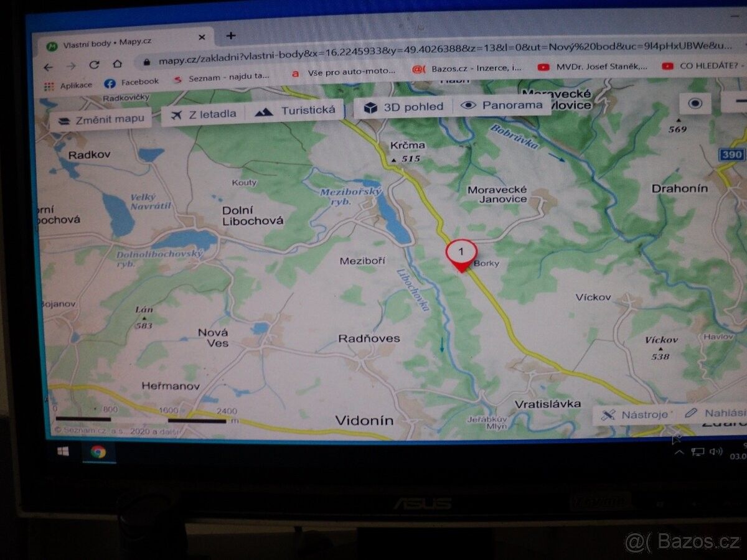Image resolution: width=747 pixels, height=560 pixels.
Task: Click the Chrome icon in the taskbar
Action: [x=98, y=452]
